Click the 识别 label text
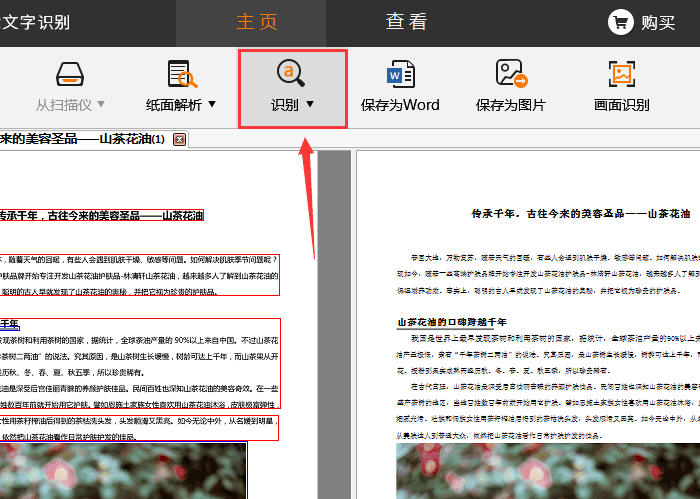This screenshot has width=700, height=499. (x=284, y=105)
